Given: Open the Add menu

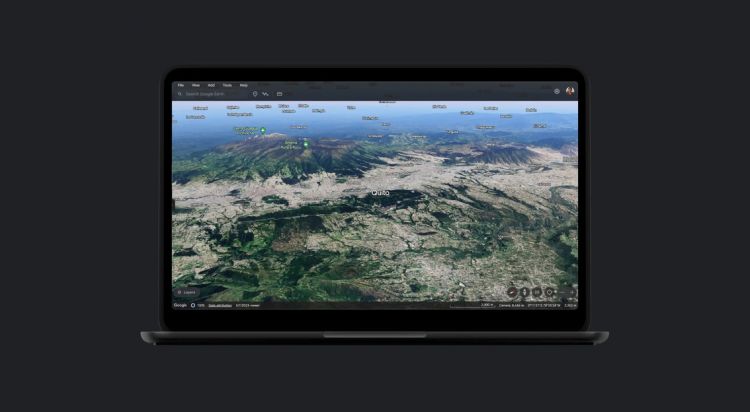Looking at the screenshot, I should [x=211, y=85].
